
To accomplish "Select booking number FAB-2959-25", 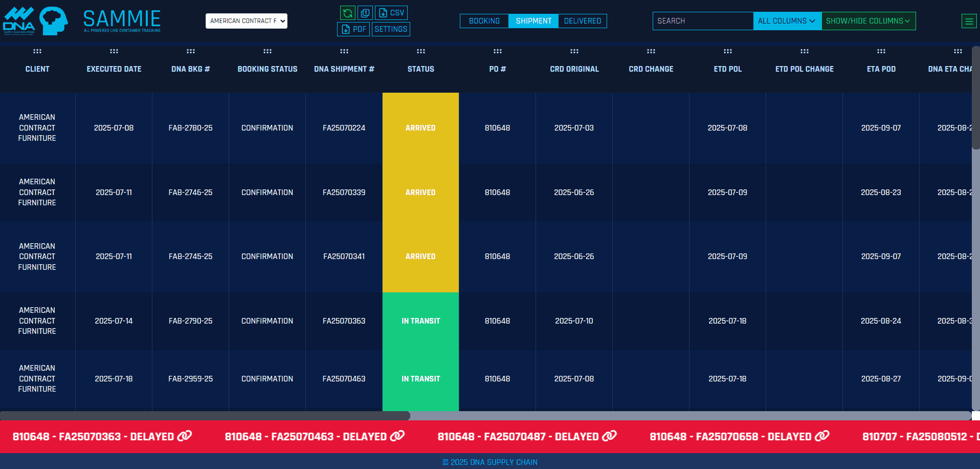I will pyautogui.click(x=191, y=379).
